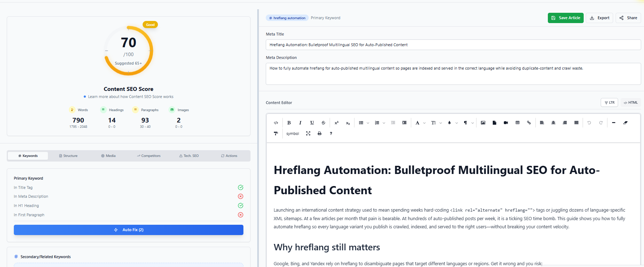Click the Export button
Image resolution: width=644 pixels, height=267 pixels.
click(599, 18)
